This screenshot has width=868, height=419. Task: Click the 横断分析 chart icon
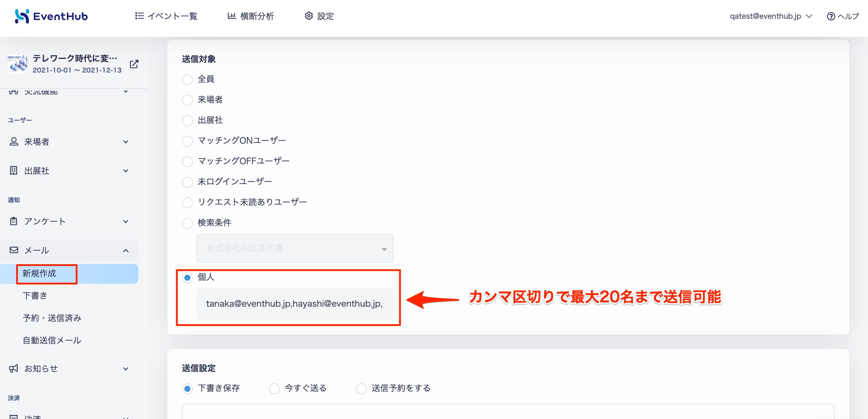pos(232,16)
